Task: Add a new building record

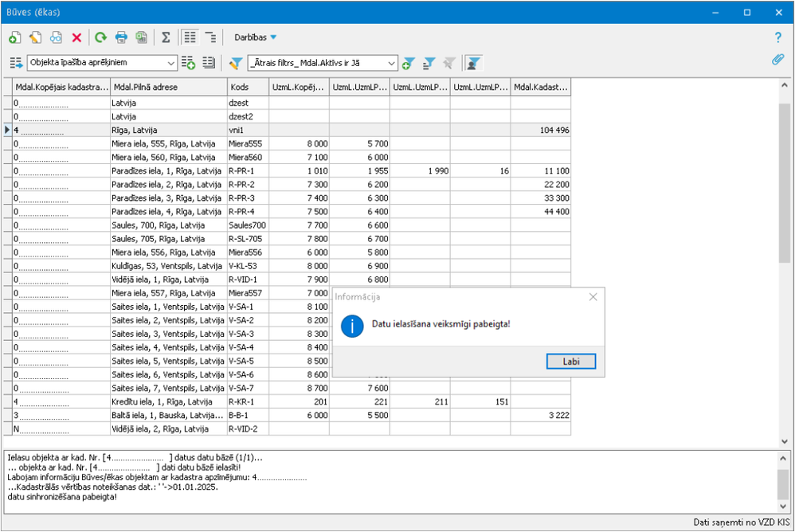Action: point(14,37)
